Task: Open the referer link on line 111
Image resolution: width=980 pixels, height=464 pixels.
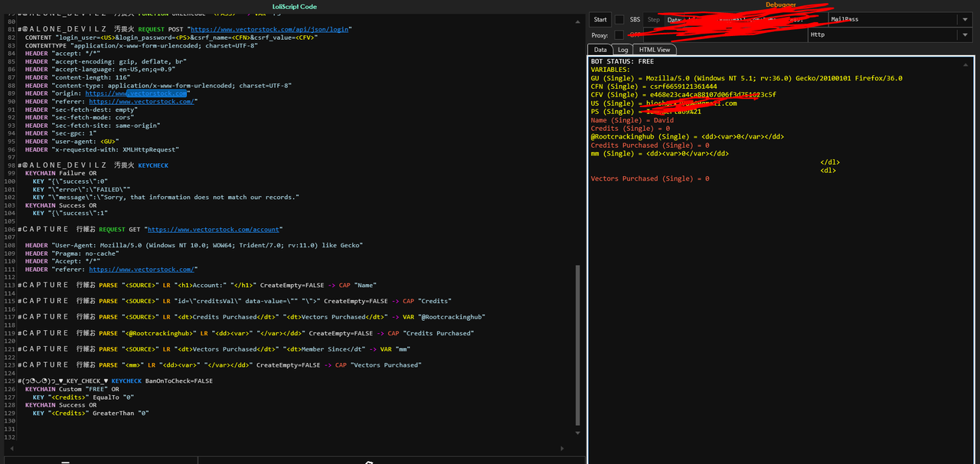Action: tap(141, 270)
